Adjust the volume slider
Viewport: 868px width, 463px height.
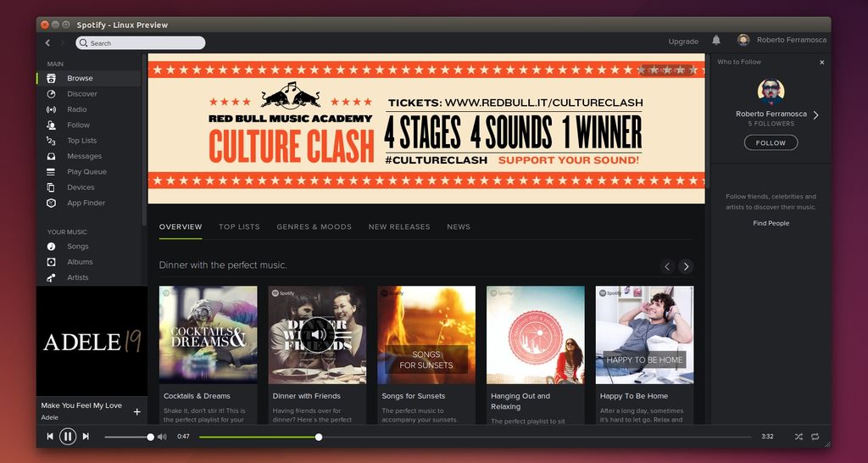click(129, 437)
